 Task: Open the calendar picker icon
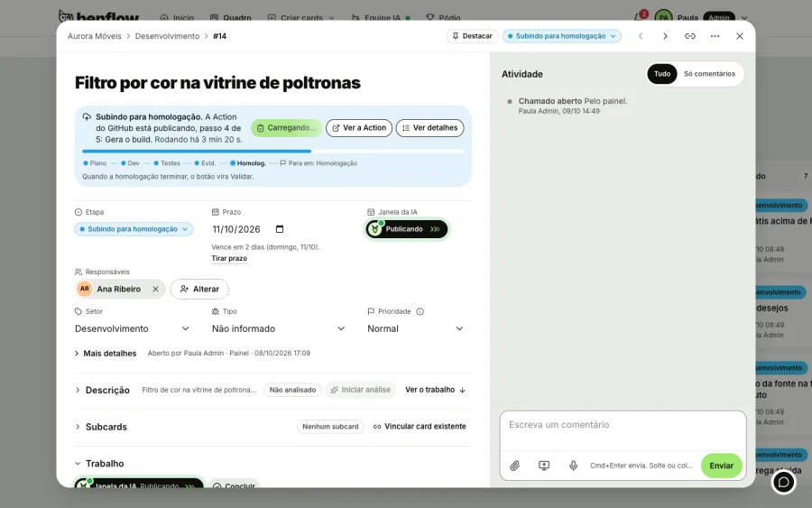pyautogui.click(x=280, y=229)
